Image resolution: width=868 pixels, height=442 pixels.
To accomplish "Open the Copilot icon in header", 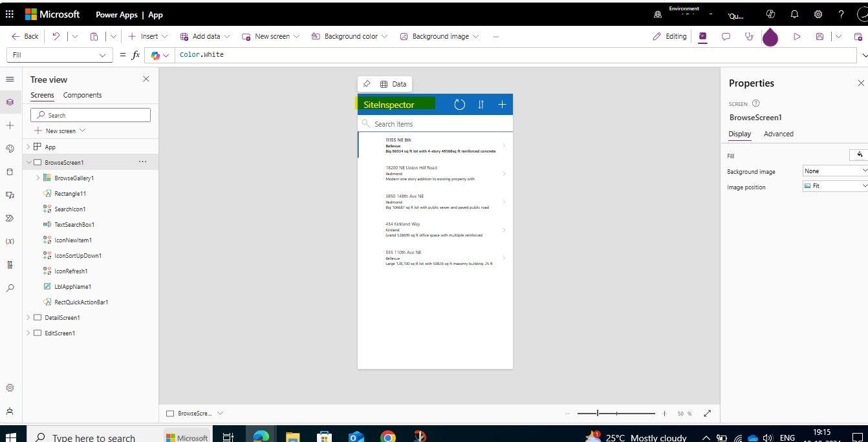I will pos(770,14).
